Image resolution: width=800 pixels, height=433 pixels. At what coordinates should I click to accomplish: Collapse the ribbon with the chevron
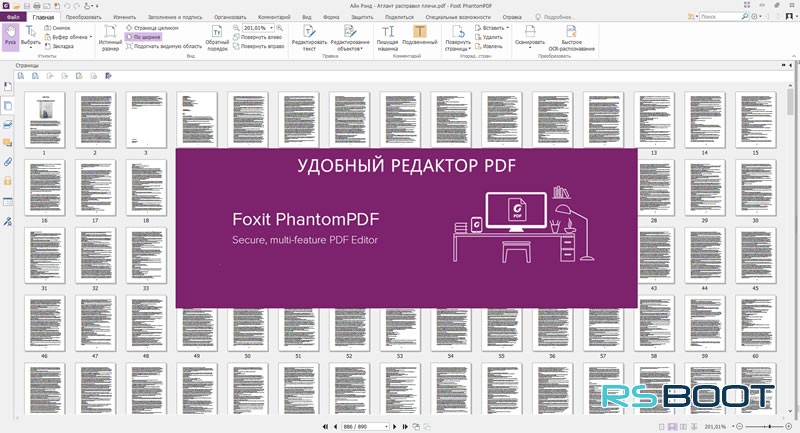tap(794, 56)
